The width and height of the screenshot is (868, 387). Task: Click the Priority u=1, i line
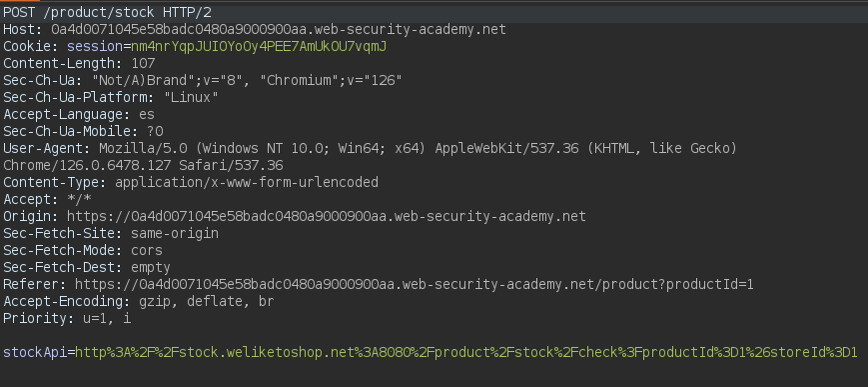tap(67, 318)
